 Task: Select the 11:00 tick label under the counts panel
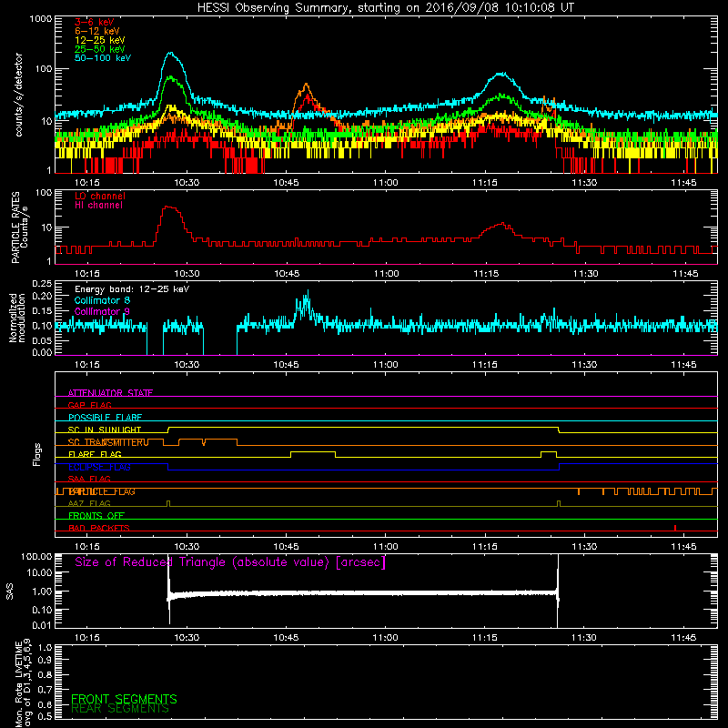click(x=385, y=183)
